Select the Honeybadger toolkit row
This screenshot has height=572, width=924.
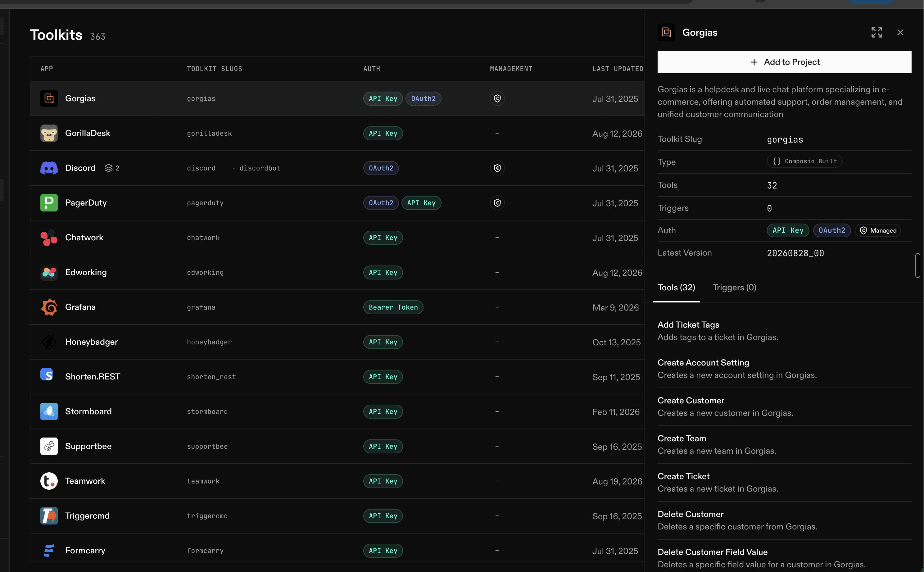click(x=337, y=342)
